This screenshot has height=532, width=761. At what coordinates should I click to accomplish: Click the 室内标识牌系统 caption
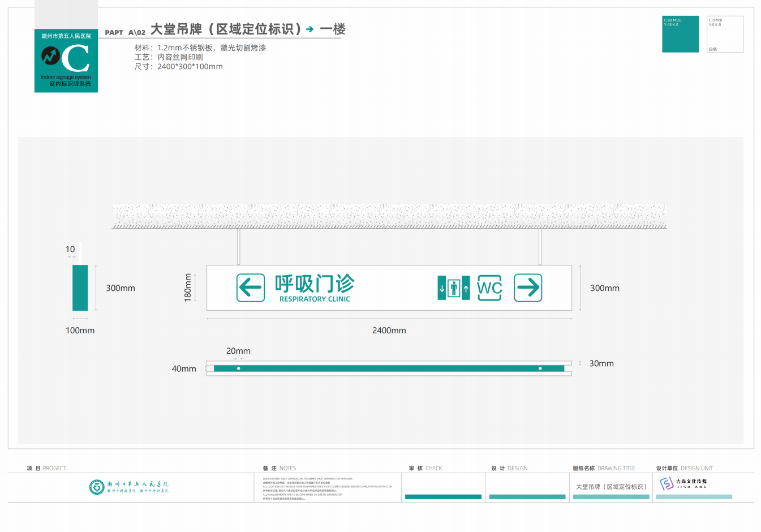click(x=70, y=84)
